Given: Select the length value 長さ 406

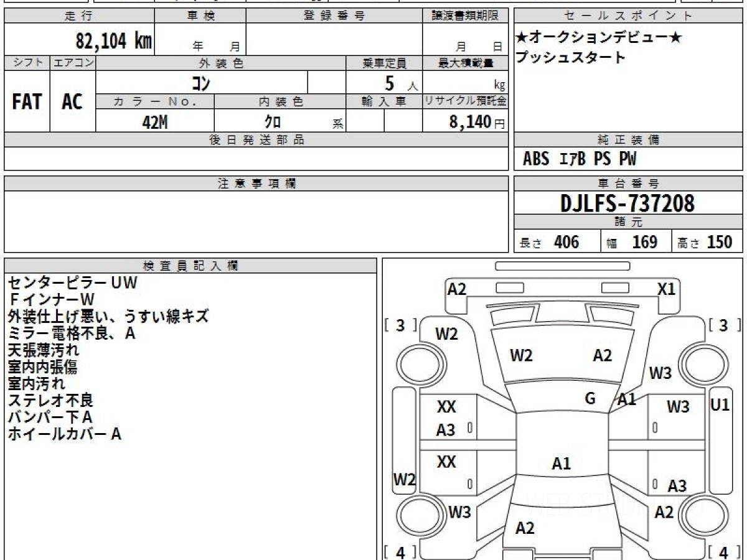Looking at the screenshot, I should (549, 242).
